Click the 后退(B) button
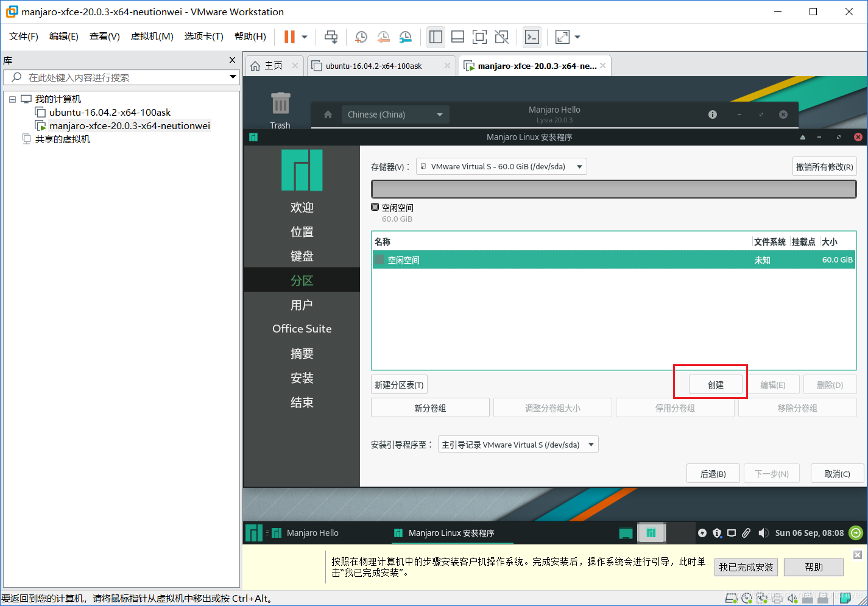The width and height of the screenshot is (868, 606). [713, 474]
